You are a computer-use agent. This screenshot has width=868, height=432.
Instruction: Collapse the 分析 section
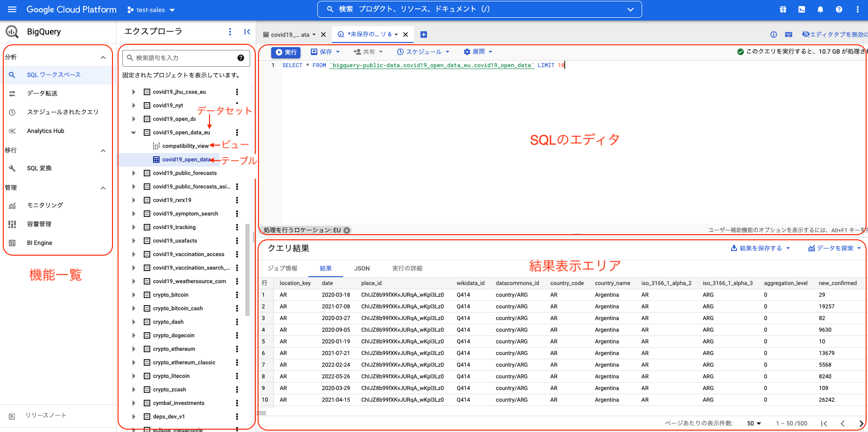(x=103, y=57)
